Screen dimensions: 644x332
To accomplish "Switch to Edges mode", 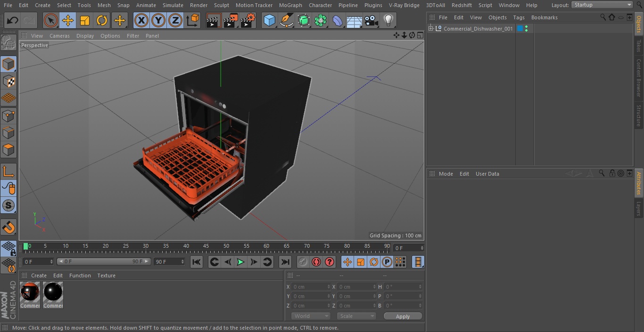I will pyautogui.click(x=8, y=133).
